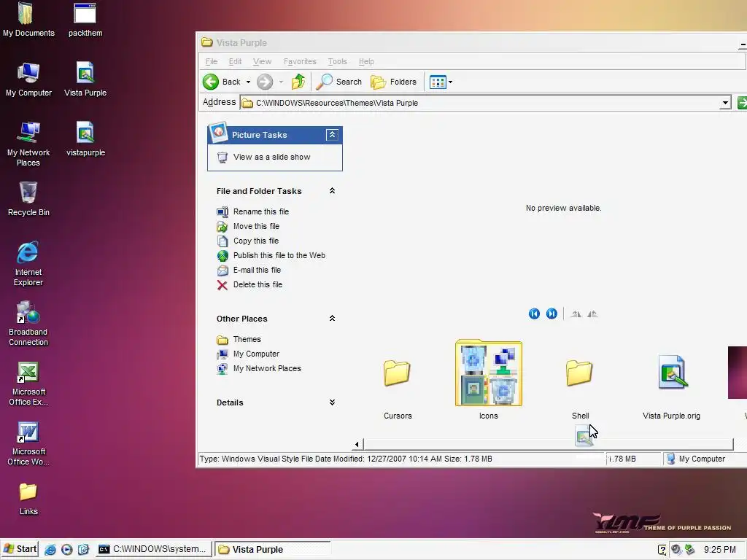Open the Favorites menu

(300, 61)
